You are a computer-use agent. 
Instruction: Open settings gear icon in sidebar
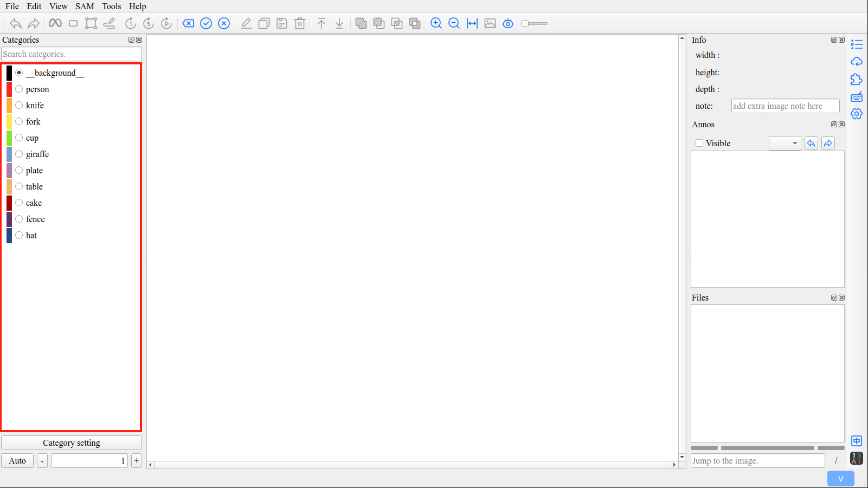(x=857, y=114)
